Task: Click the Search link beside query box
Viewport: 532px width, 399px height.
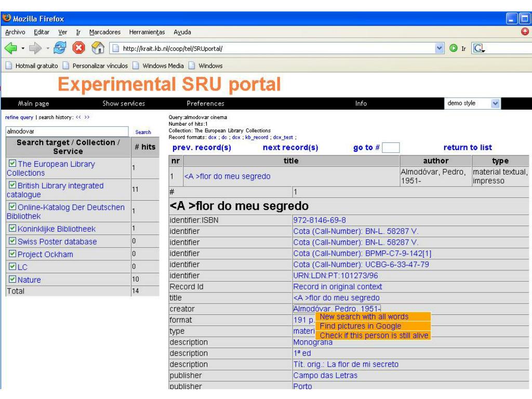Action: click(143, 132)
